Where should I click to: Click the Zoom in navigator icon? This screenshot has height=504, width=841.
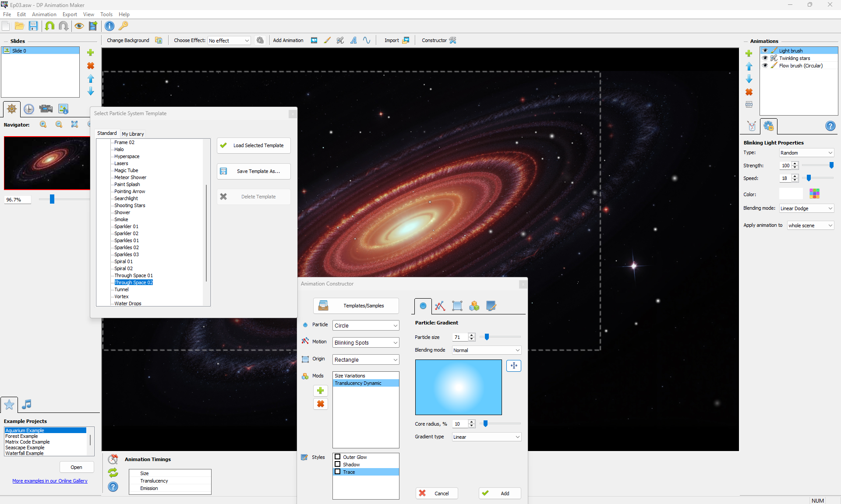click(x=43, y=124)
